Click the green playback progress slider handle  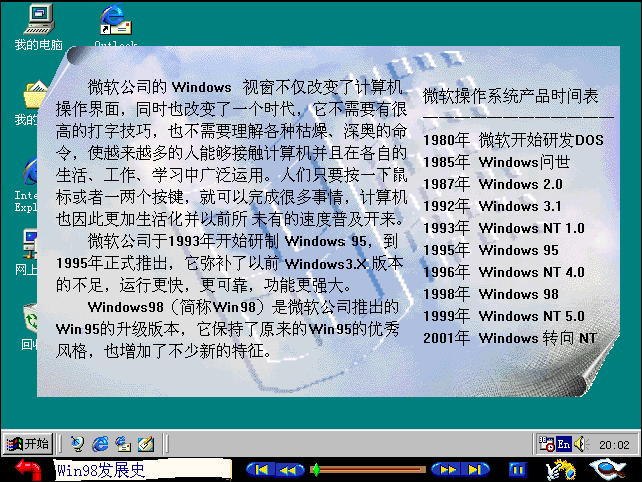click(316, 470)
